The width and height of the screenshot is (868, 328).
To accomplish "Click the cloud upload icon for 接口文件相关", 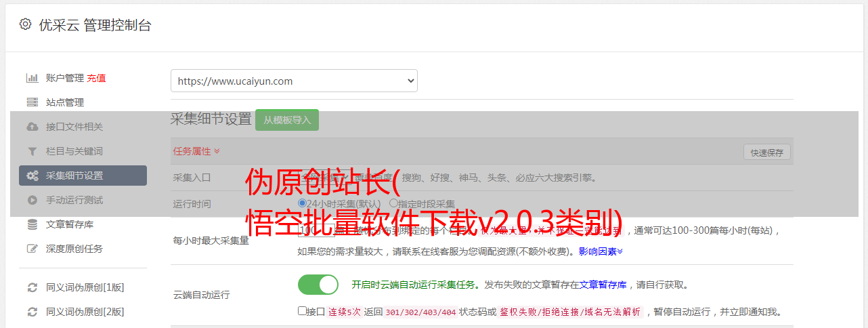I will [x=32, y=127].
